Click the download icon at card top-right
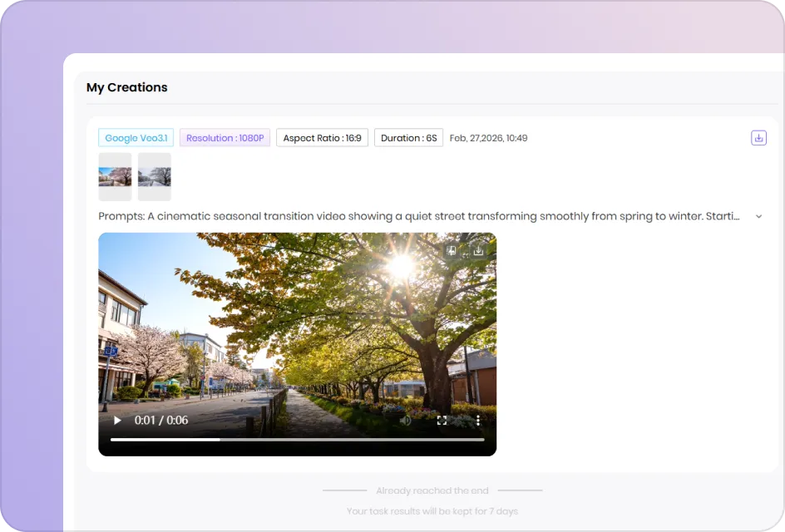The height and width of the screenshot is (532, 785). coord(758,138)
